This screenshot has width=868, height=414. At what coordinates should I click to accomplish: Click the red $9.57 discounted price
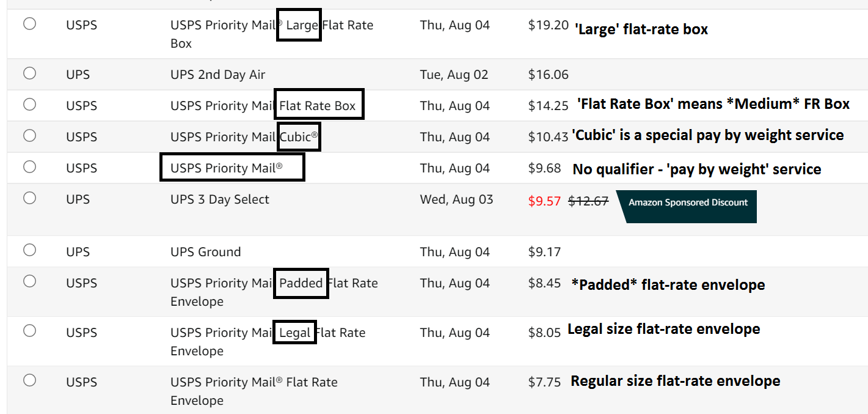[544, 201]
